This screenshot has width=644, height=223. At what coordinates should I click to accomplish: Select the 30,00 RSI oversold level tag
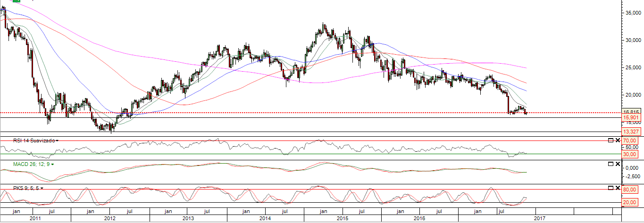click(x=631, y=154)
